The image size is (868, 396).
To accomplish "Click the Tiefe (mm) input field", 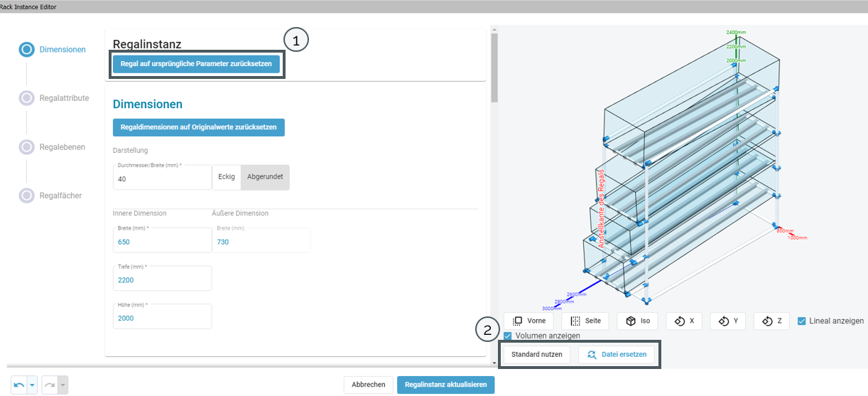I will pos(162,280).
